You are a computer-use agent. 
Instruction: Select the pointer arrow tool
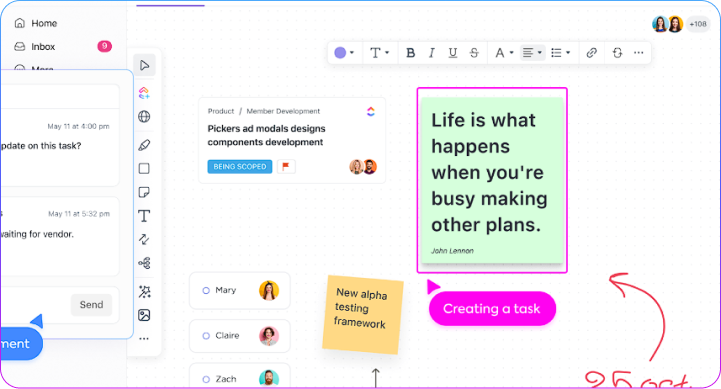tap(144, 65)
